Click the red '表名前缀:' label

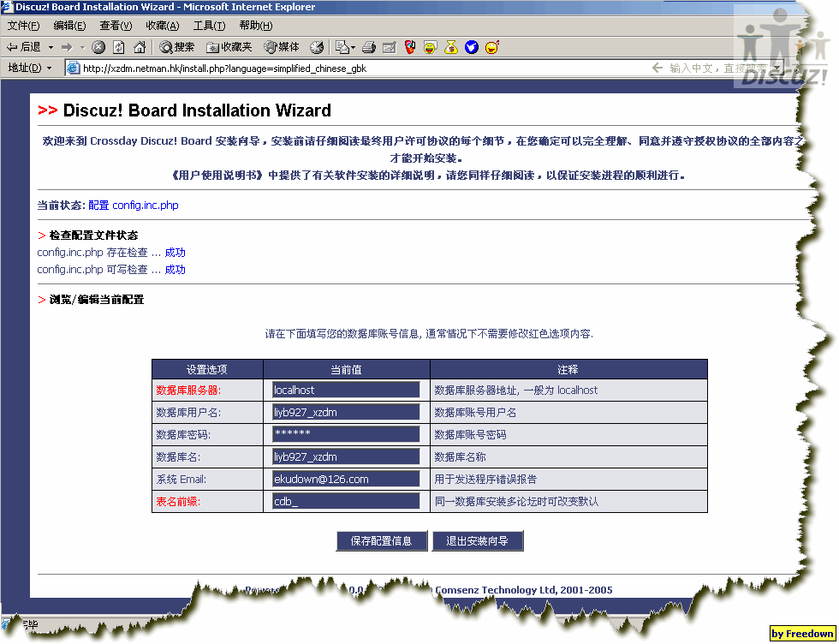pyautogui.click(x=178, y=501)
